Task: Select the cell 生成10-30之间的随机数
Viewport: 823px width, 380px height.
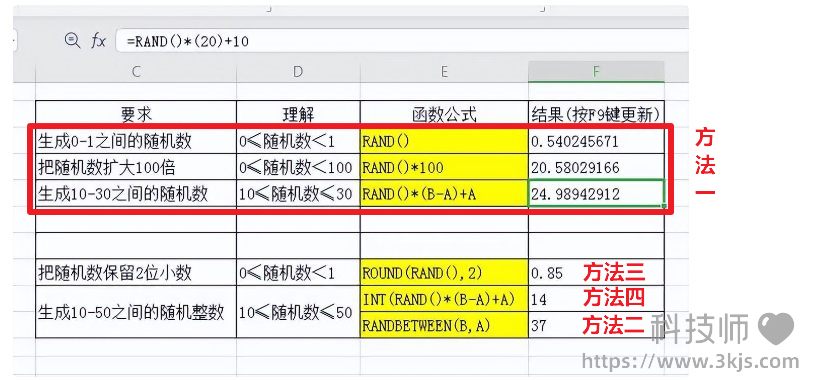Action: pos(136,193)
